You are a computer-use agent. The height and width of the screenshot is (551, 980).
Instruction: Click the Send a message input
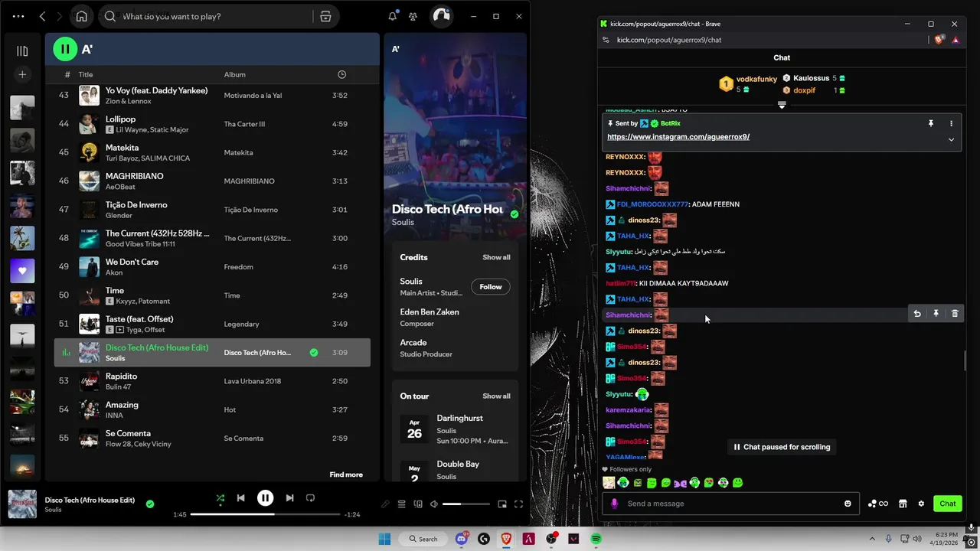tap(731, 504)
